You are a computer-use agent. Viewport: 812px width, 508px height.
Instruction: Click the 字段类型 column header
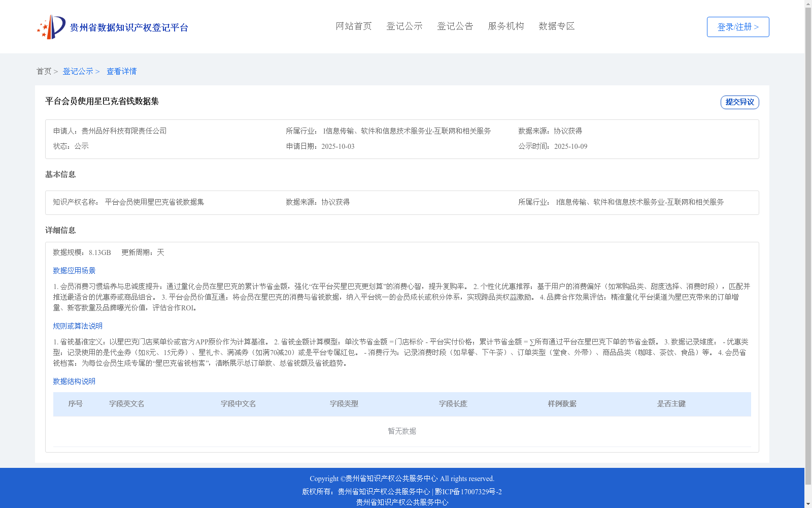[x=344, y=404]
